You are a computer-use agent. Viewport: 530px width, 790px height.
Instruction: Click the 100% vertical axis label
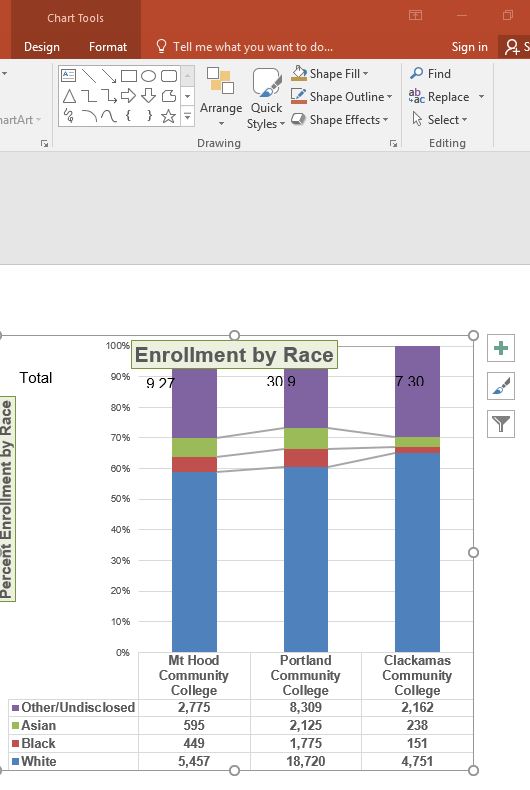(x=118, y=346)
